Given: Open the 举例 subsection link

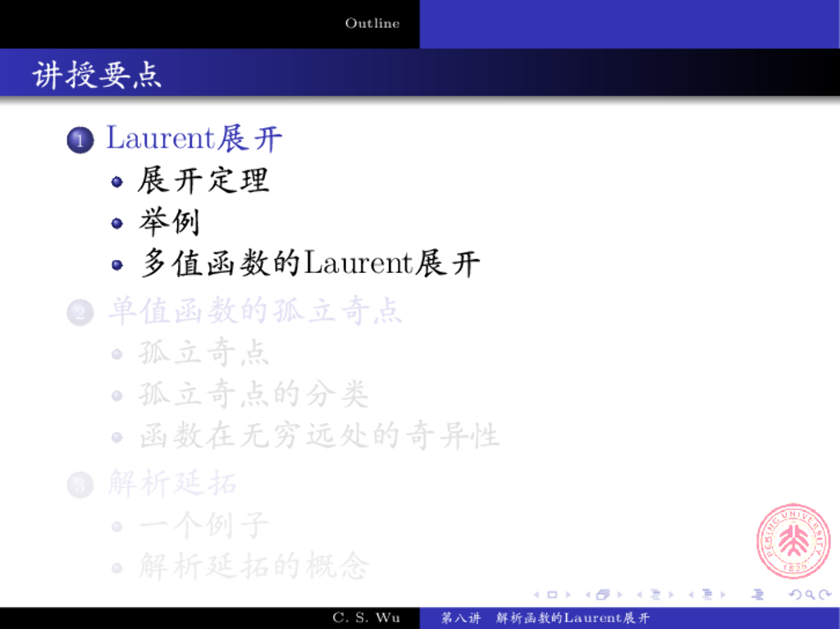Looking at the screenshot, I should click(169, 222).
